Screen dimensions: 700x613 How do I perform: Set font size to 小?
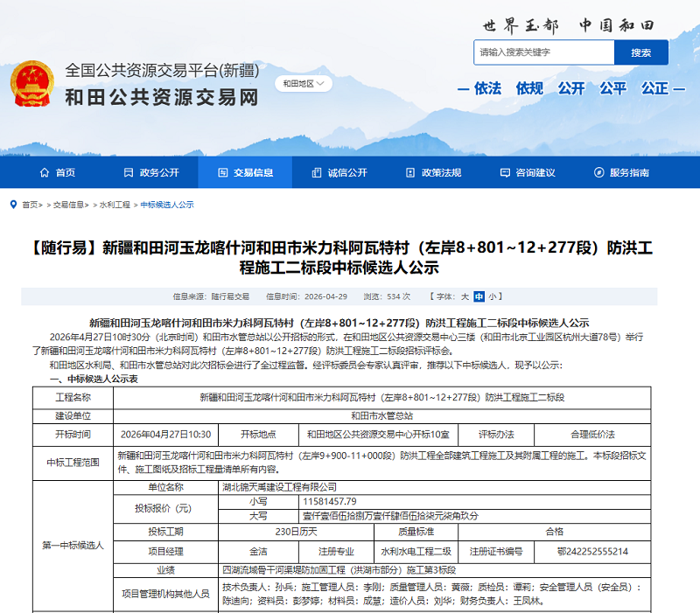pos(493,296)
